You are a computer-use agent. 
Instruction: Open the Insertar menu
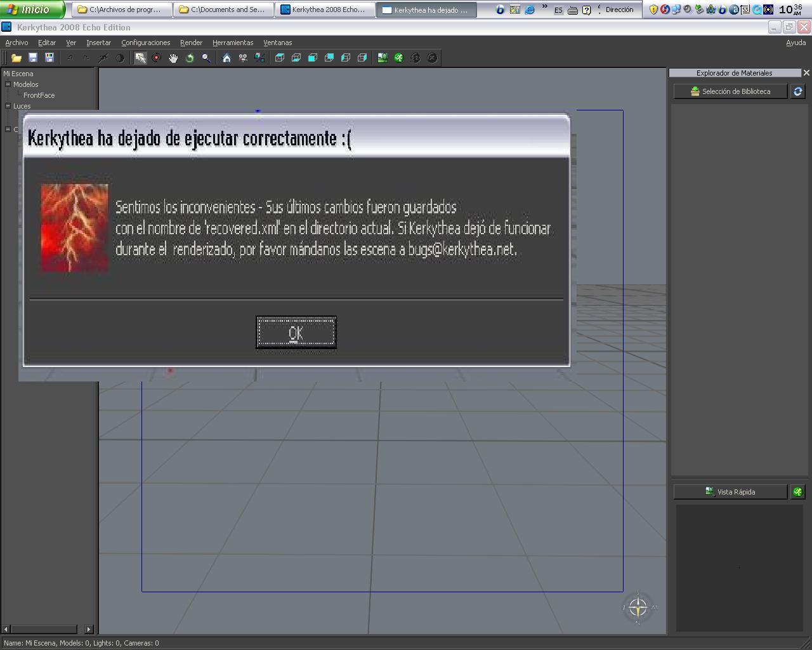point(98,43)
